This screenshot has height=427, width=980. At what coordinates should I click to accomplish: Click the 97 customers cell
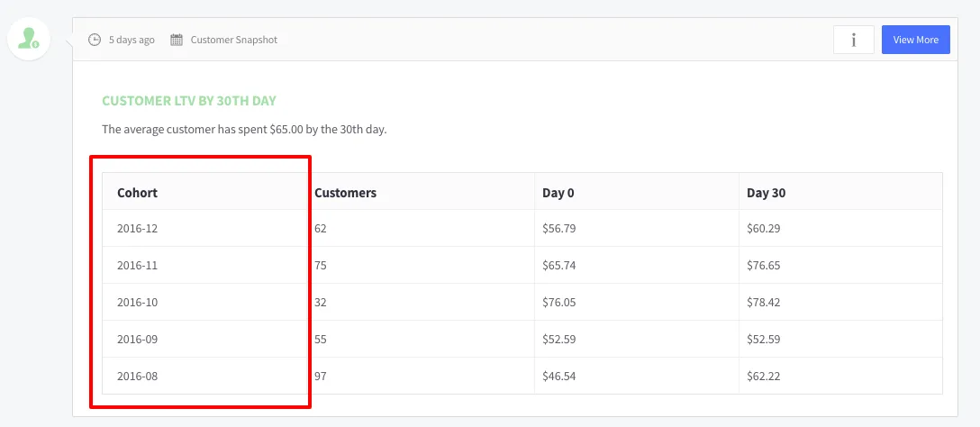point(321,377)
